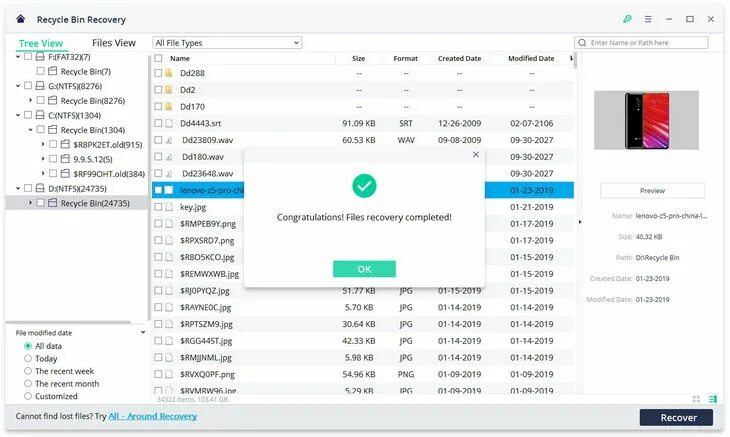Viewport: 730px width, 437px height.
Task: Open the hamburger menu icon
Action: [648, 19]
